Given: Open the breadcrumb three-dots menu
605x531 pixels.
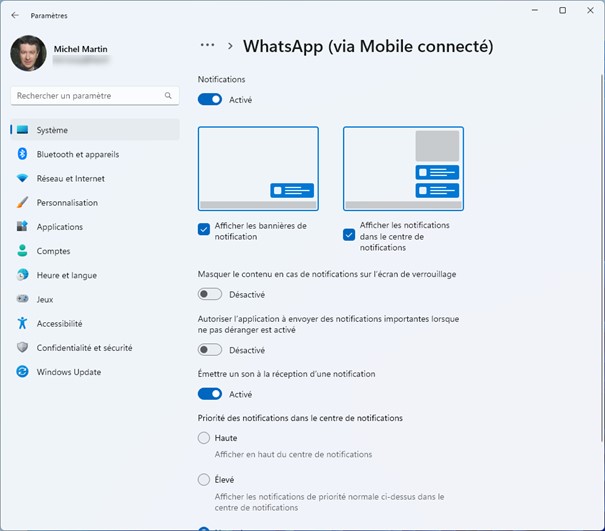Looking at the screenshot, I should click(x=207, y=45).
